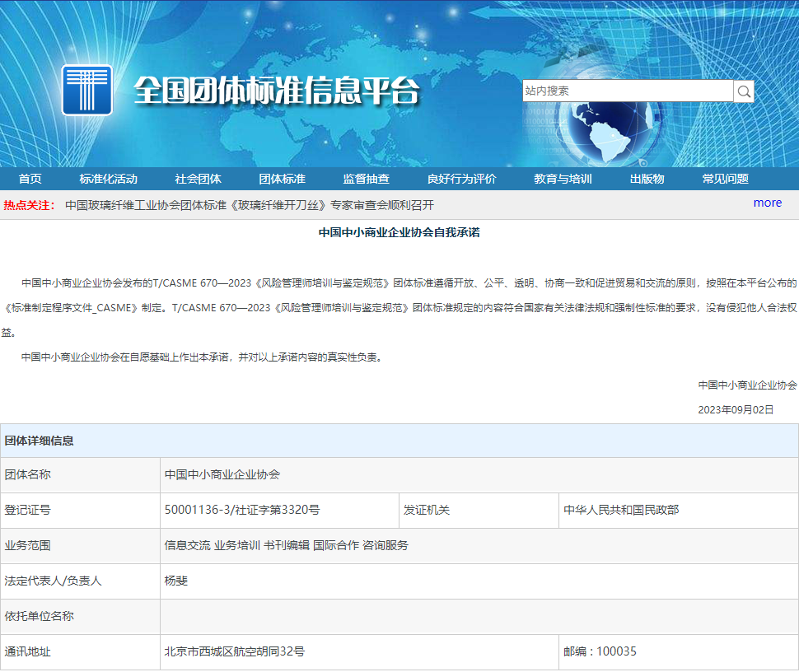Click the blue T platform logo icon
Image resolution: width=799 pixels, height=672 pixels.
point(87,90)
